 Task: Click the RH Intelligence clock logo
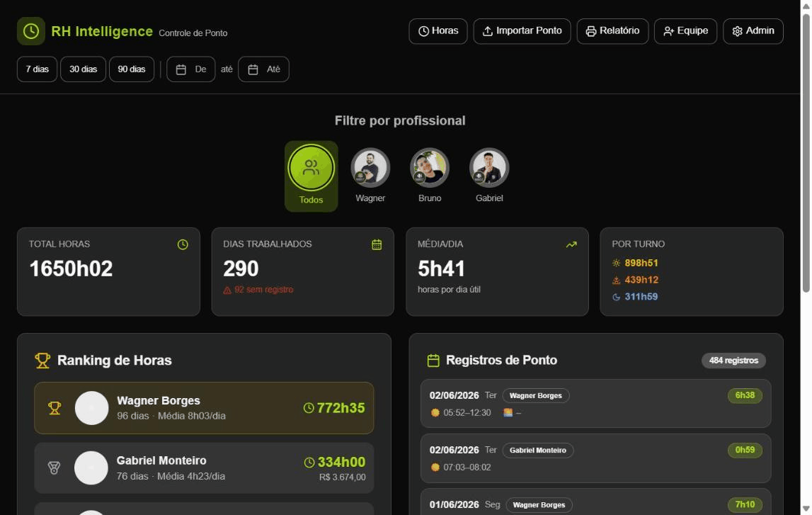(x=31, y=31)
